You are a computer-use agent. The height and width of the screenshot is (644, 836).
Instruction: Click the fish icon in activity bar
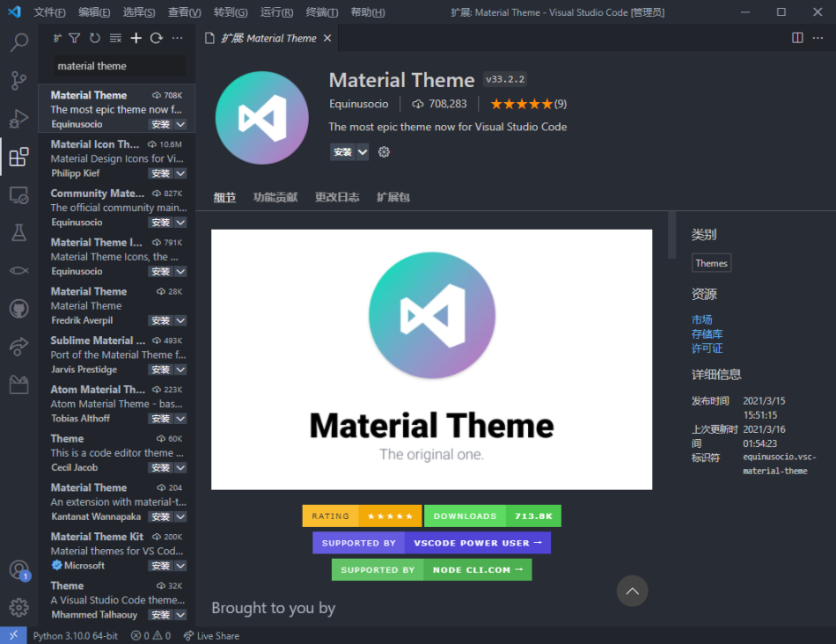(x=19, y=271)
